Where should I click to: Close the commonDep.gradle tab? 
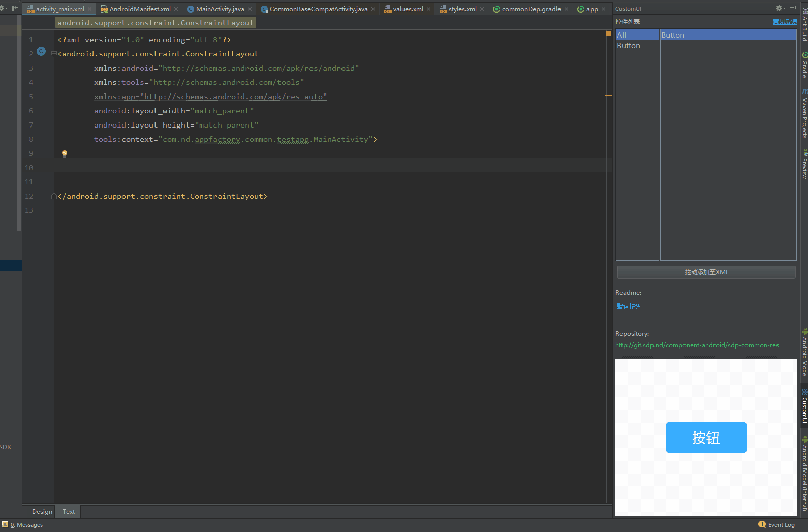567,9
